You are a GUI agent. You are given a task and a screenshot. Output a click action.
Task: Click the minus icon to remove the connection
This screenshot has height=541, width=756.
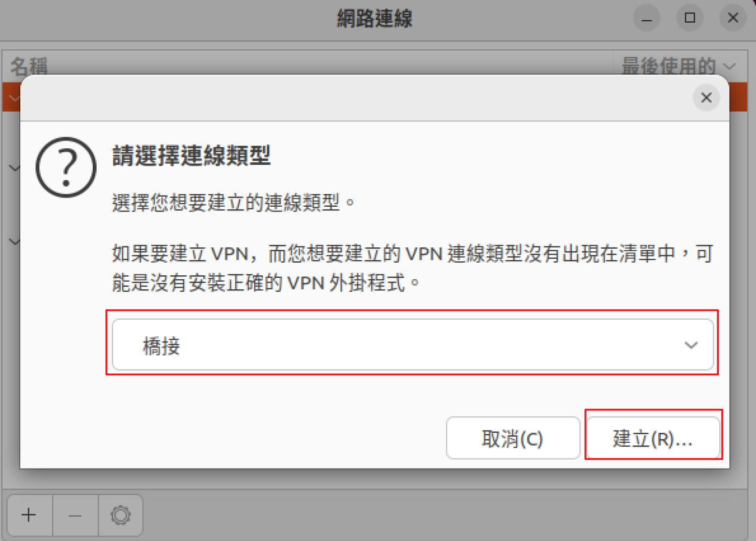pyautogui.click(x=75, y=515)
